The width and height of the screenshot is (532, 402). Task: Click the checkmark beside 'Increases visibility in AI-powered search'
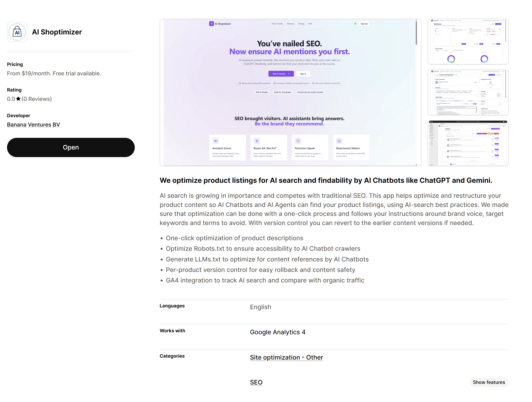(x=275, y=83)
